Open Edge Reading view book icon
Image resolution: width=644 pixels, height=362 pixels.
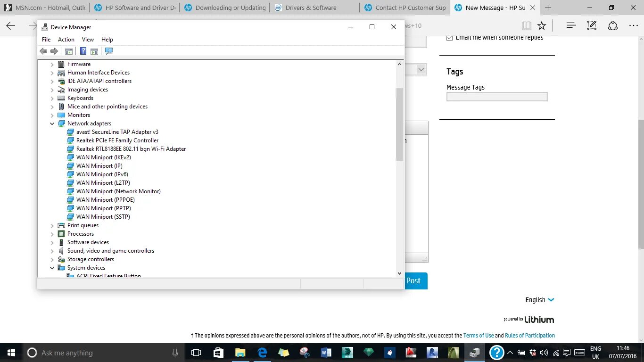tap(527, 25)
